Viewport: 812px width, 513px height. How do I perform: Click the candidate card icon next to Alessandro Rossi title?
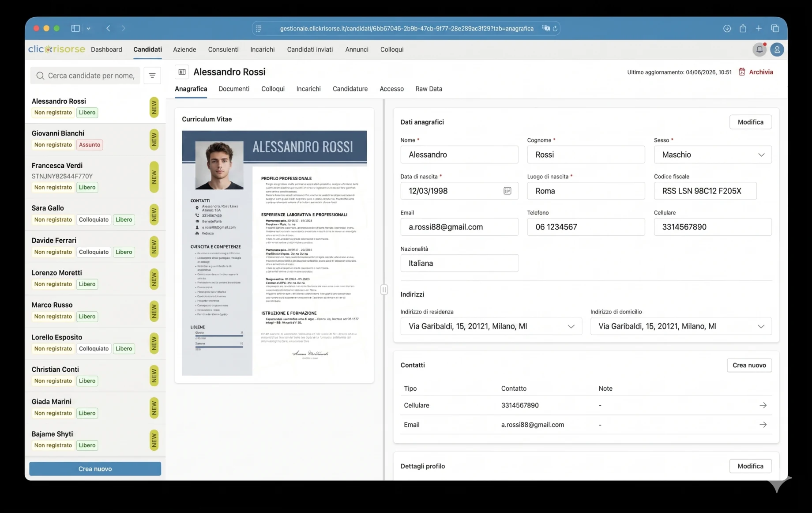(182, 72)
